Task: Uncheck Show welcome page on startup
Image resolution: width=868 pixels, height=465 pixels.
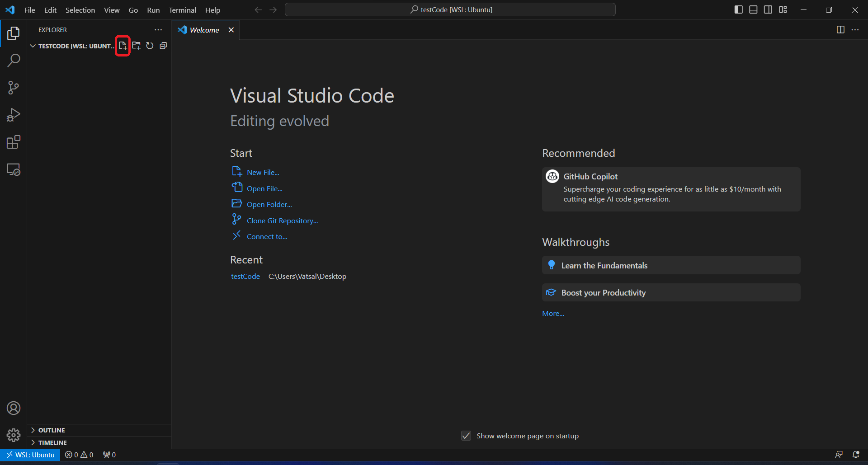Action: (x=466, y=436)
